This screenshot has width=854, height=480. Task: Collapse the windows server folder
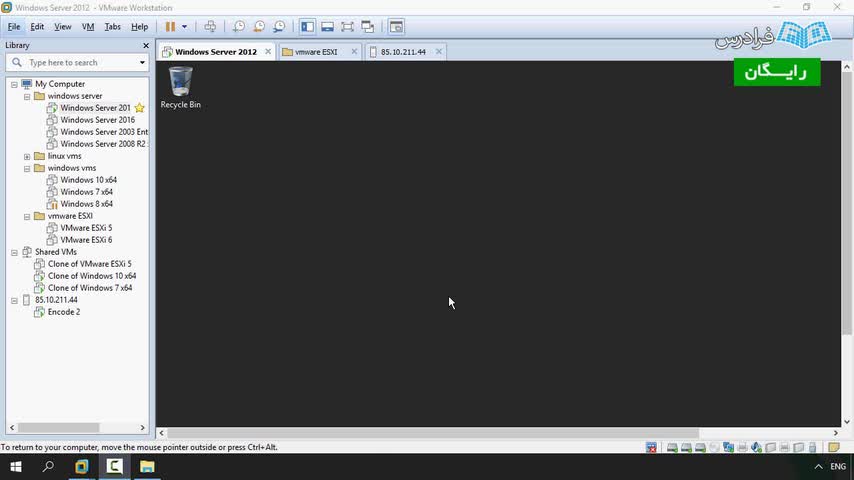(27, 96)
